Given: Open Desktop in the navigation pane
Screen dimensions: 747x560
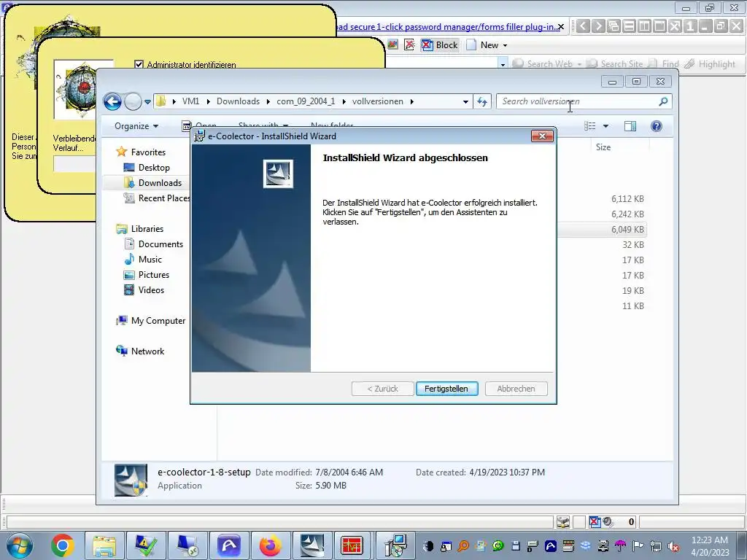Looking at the screenshot, I should (x=154, y=168).
